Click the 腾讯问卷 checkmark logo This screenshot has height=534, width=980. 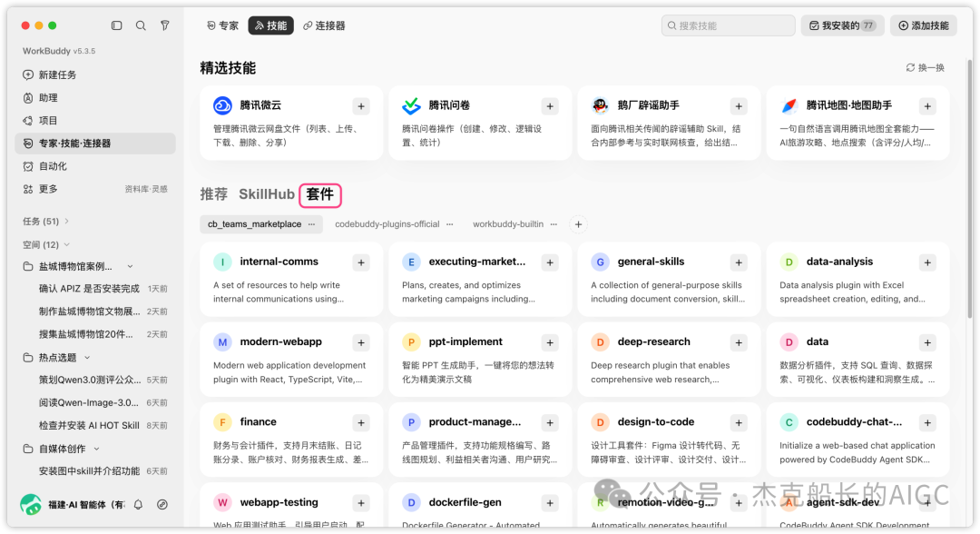(411, 105)
